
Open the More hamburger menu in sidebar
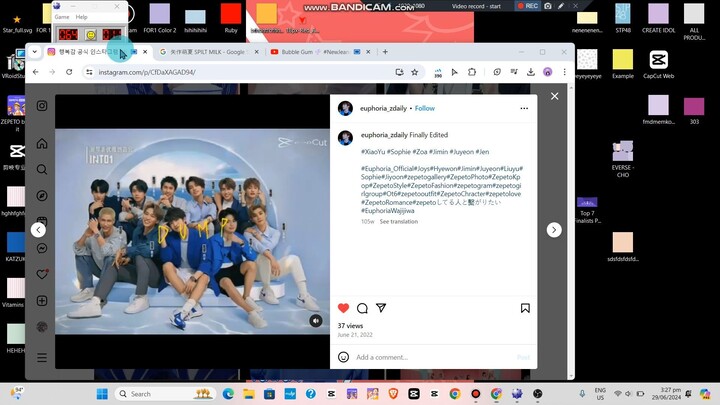pyautogui.click(x=42, y=357)
